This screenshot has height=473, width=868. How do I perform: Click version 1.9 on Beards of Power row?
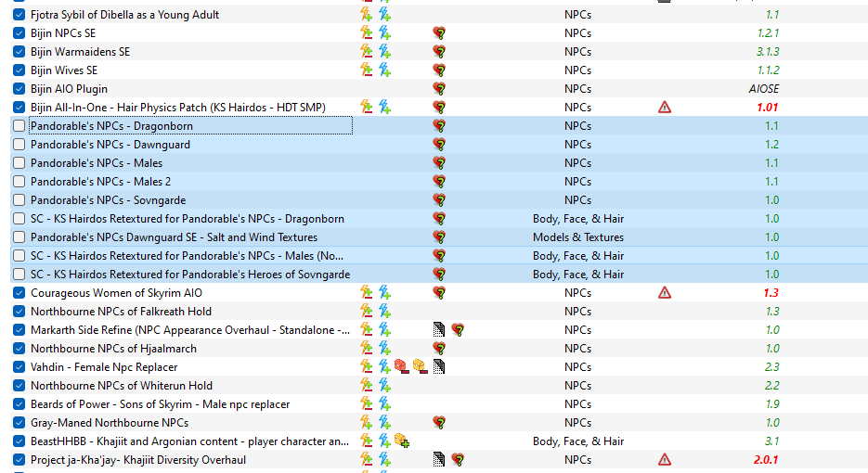(772, 403)
